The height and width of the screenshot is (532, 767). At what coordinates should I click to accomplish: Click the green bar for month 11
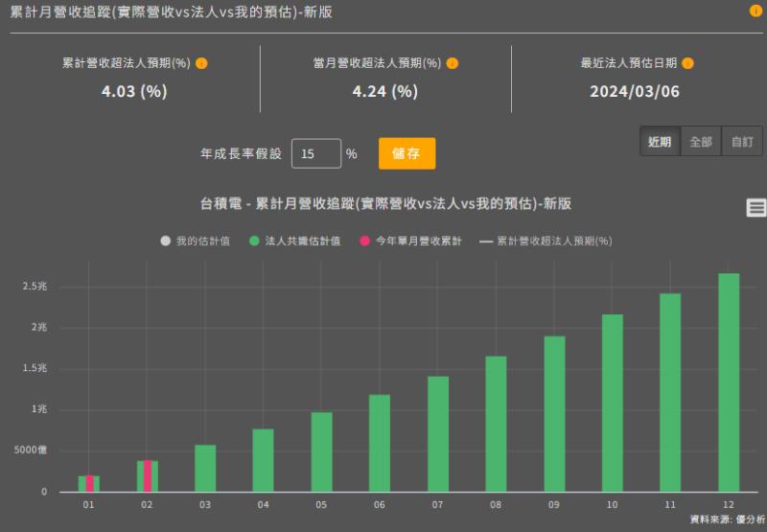(x=670, y=392)
